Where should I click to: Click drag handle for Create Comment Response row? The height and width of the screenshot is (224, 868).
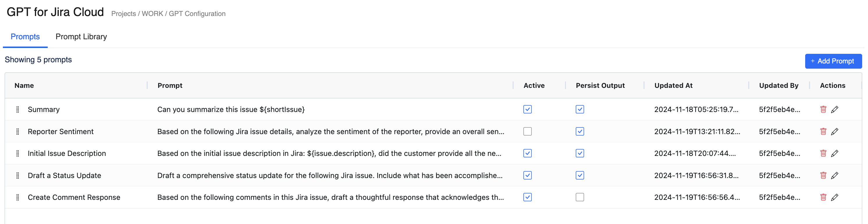pyautogui.click(x=17, y=198)
